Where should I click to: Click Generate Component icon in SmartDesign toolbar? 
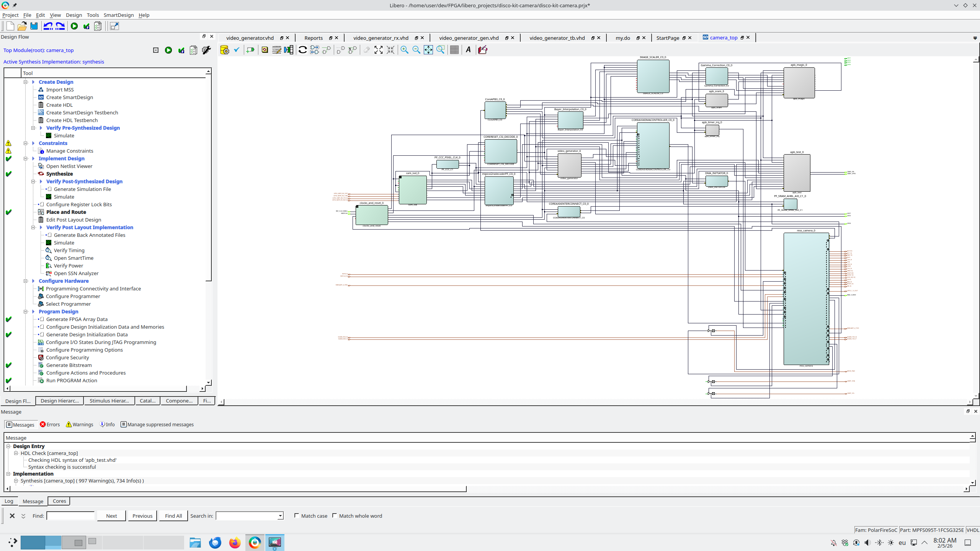pyautogui.click(x=224, y=50)
